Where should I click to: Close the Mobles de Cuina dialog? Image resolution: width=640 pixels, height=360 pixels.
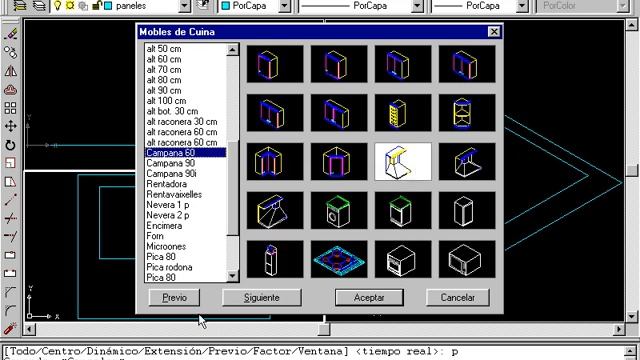[494, 31]
